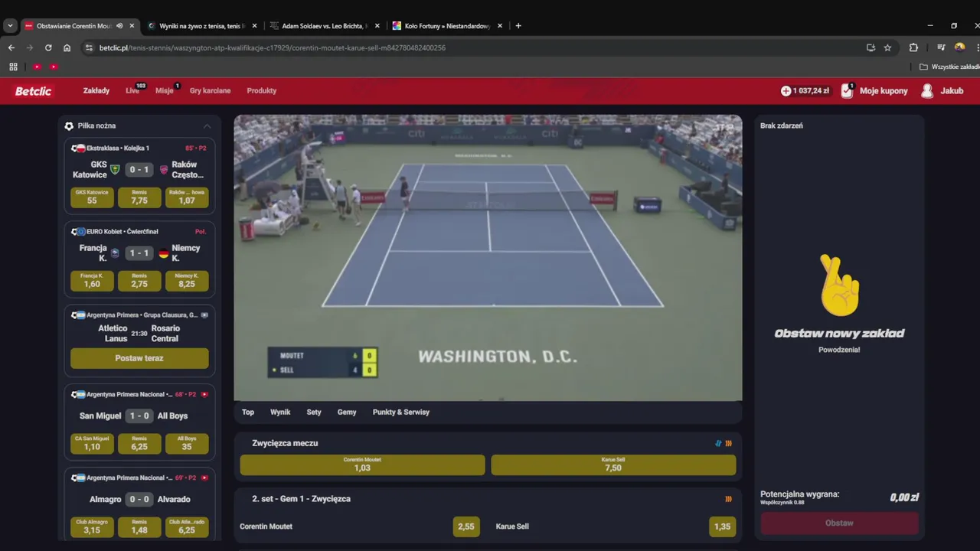Open the tab search dropdown
The image size is (980, 551).
(10, 26)
